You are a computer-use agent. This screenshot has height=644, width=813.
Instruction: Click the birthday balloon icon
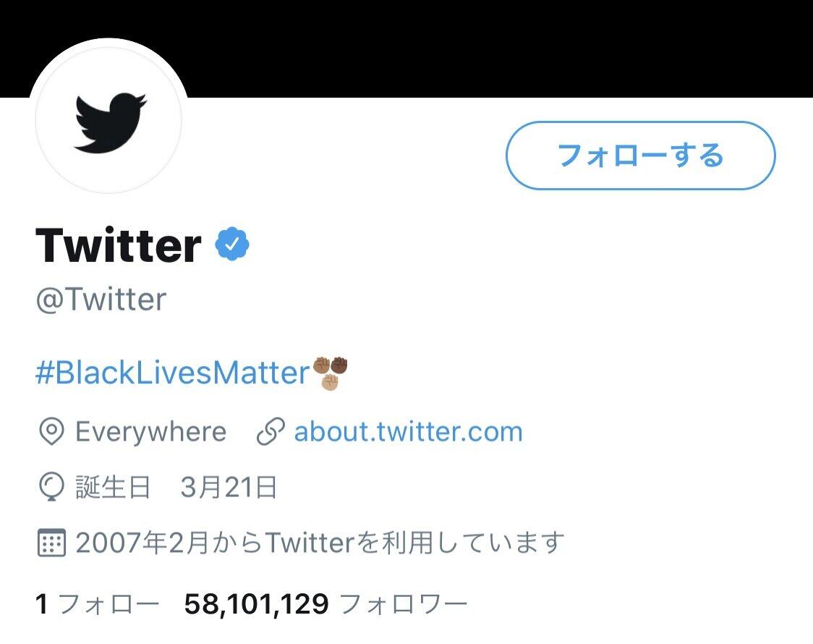click(x=51, y=488)
